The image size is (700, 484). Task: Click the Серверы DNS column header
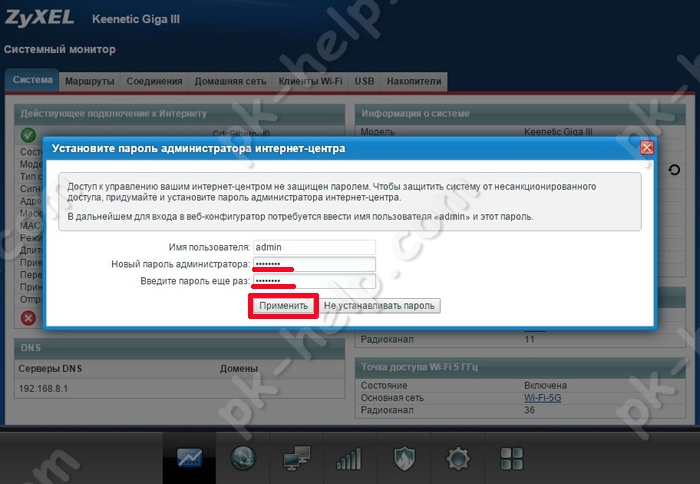pyautogui.click(x=50, y=369)
